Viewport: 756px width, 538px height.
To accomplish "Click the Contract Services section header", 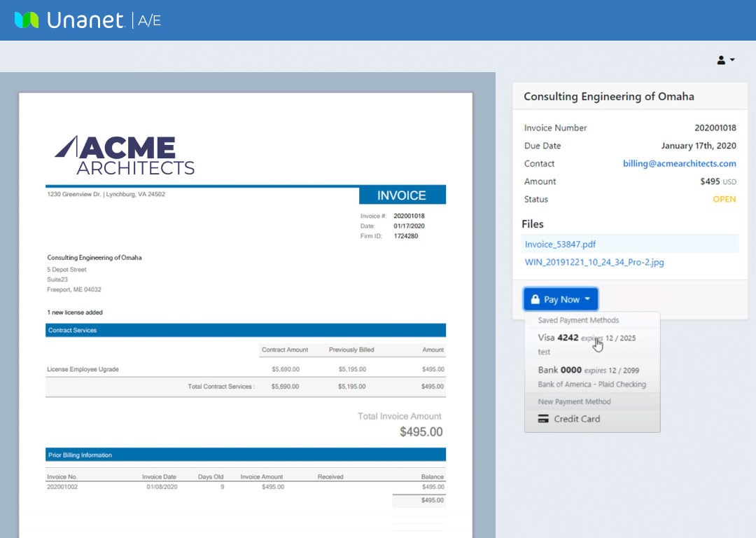I will point(246,330).
